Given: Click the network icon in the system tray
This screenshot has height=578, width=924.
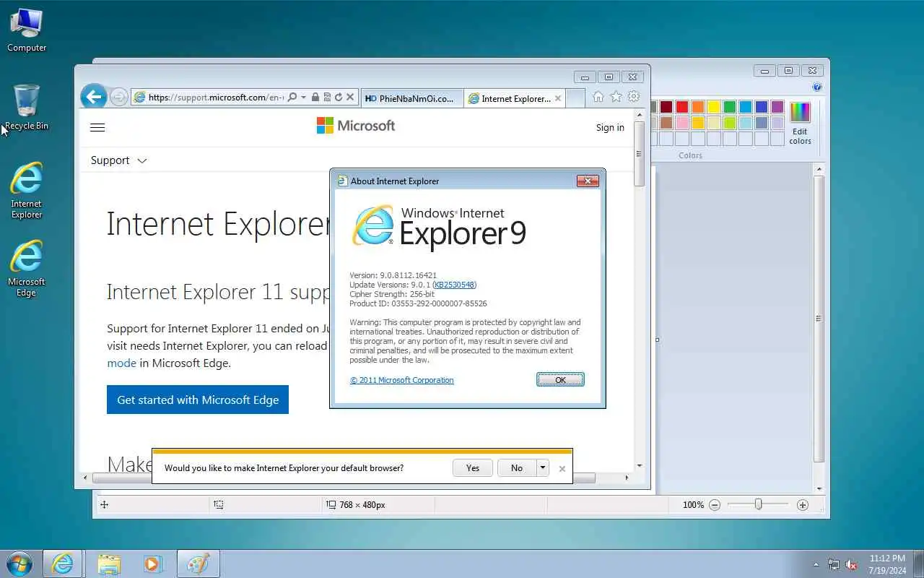Looking at the screenshot, I should pos(834,564).
